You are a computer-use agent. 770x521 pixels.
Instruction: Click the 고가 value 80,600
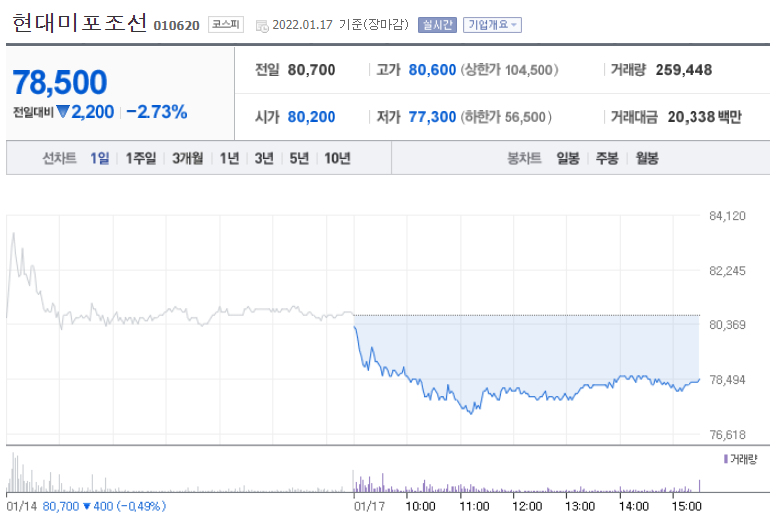pos(432,70)
